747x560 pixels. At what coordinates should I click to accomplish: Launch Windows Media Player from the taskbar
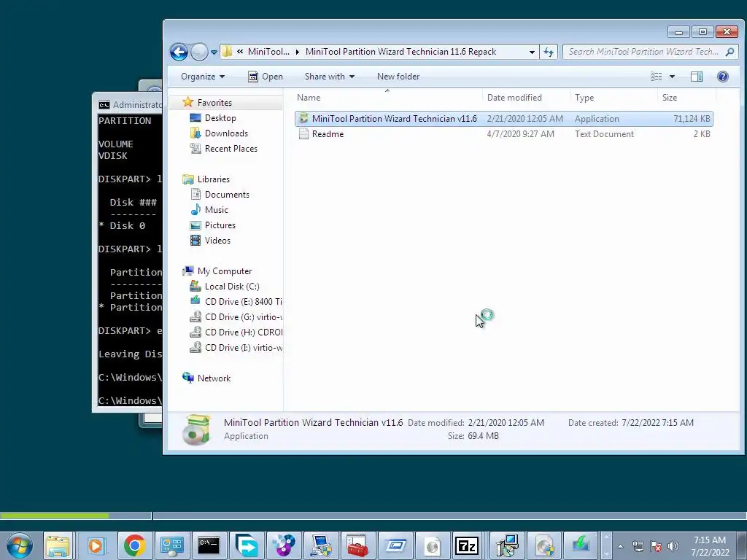(96, 545)
